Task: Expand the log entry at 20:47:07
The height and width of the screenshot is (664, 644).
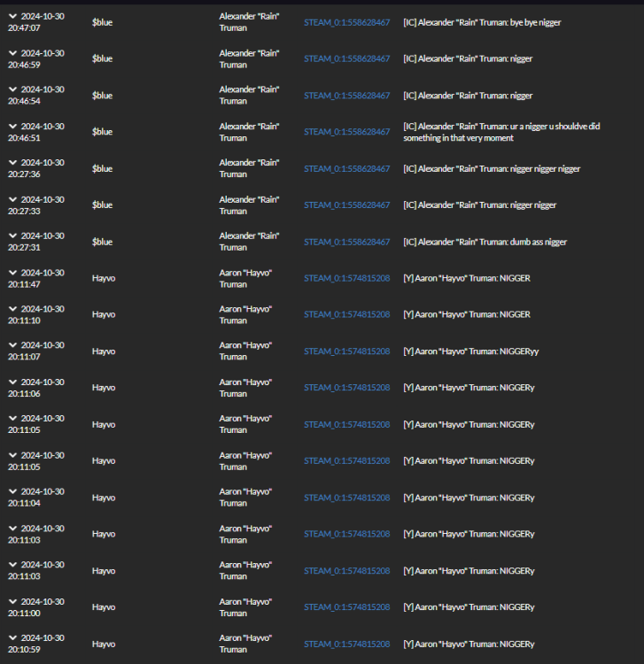Action: (x=13, y=17)
